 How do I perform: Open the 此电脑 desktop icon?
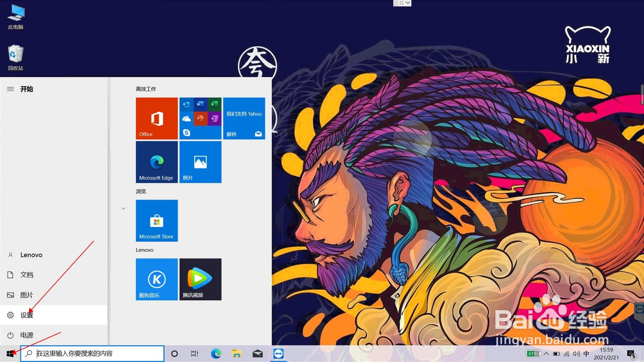tap(16, 17)
